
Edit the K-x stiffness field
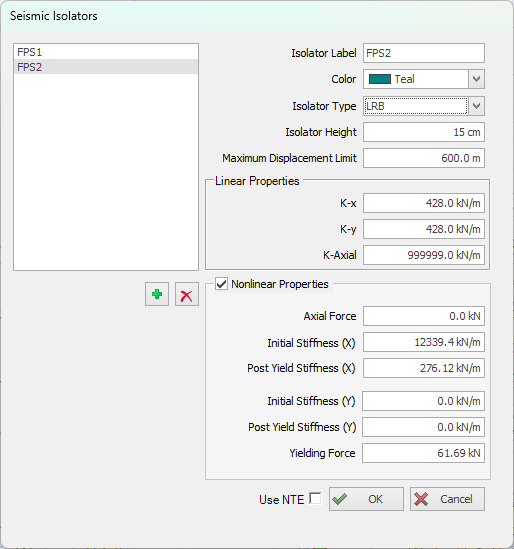[x=424, y=203]
